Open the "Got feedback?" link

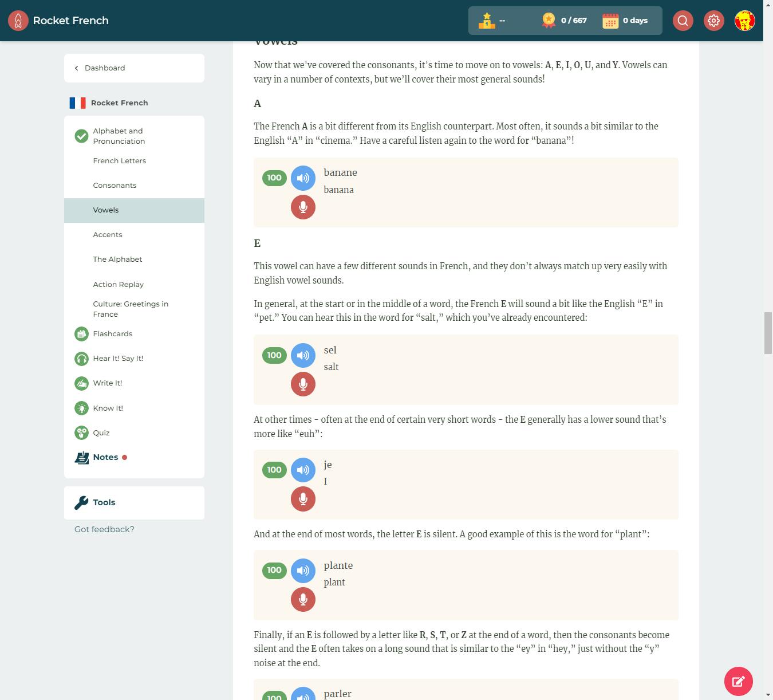104,529
